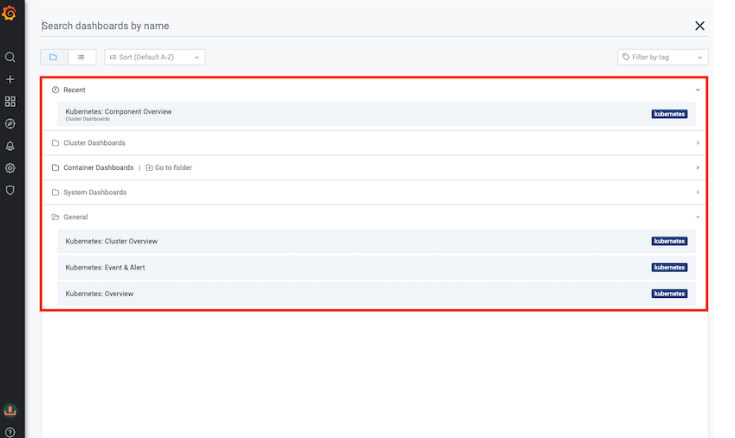Viewport: 735px width, 438px height.
Task: Click the Go to folder link
Action: coord(169,167)
